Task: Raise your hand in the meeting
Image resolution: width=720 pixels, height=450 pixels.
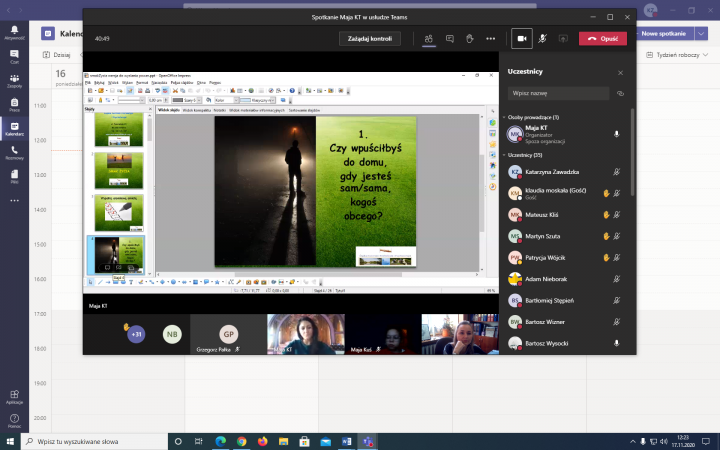Action: pyautogui.click(x=469, y=39)
